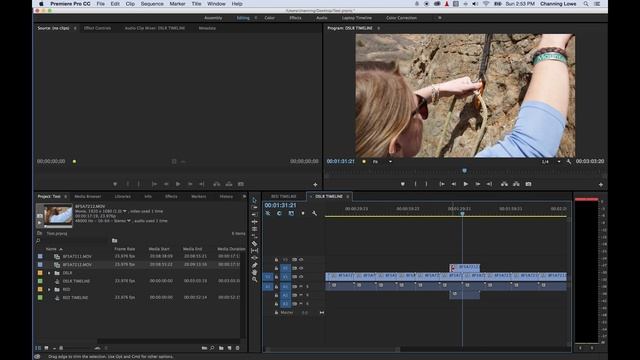
Task: Open workspace overflow chevron menu
Action: point(440,18)
